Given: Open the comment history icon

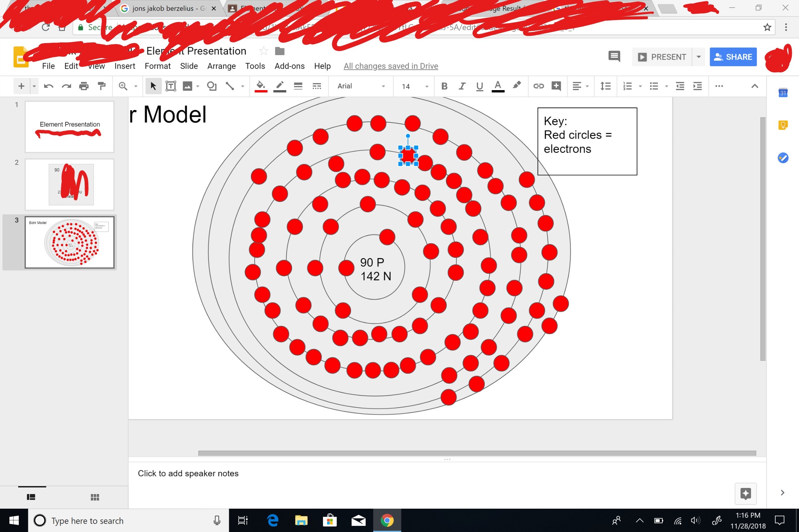Looking at the screenshot, I should [x=614, y=57].
